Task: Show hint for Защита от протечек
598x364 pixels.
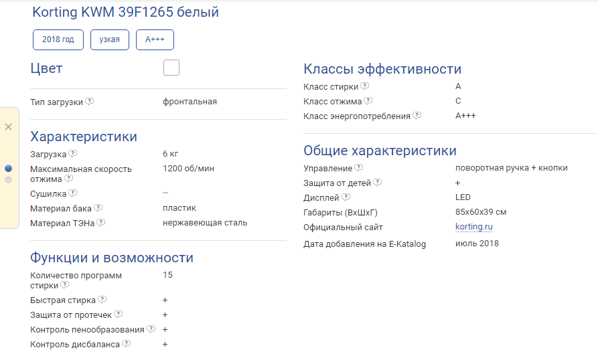Action: [x=119, y=314]
